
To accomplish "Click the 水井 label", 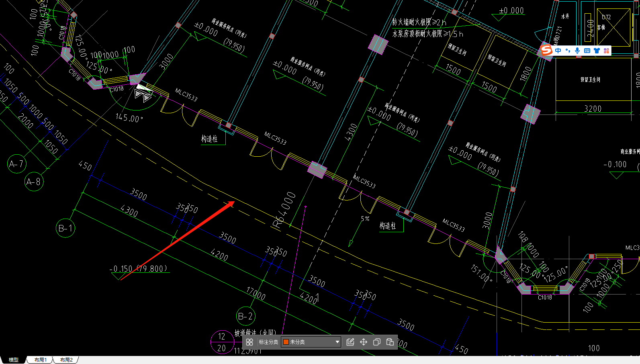I will tap(565, 16).
